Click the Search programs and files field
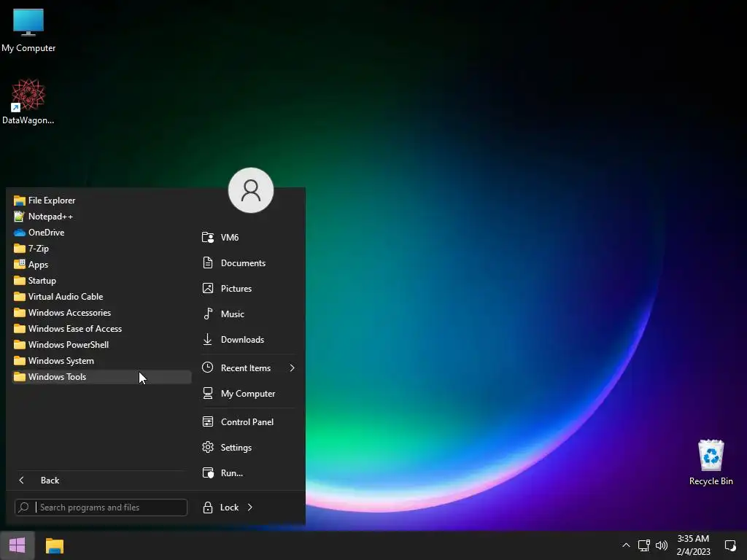This screenshot has width=747, height=560. click(x=101, y=507)
